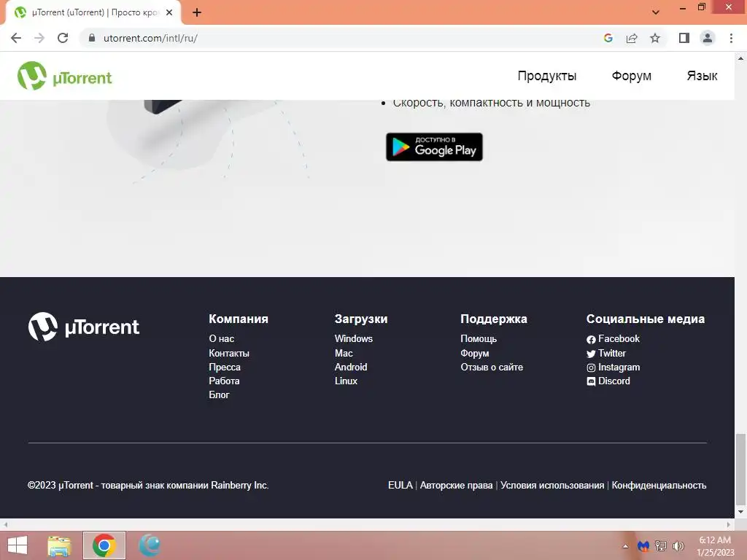Screen dimensions: 747x560
Task: Click the volume speaker tray icon
Action: click(678, 546)
